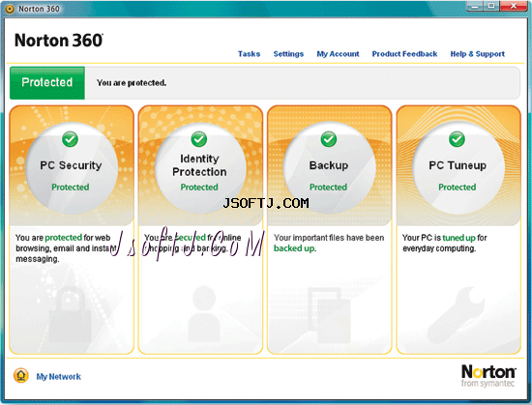Minimize the Norton 360 window

474,6
